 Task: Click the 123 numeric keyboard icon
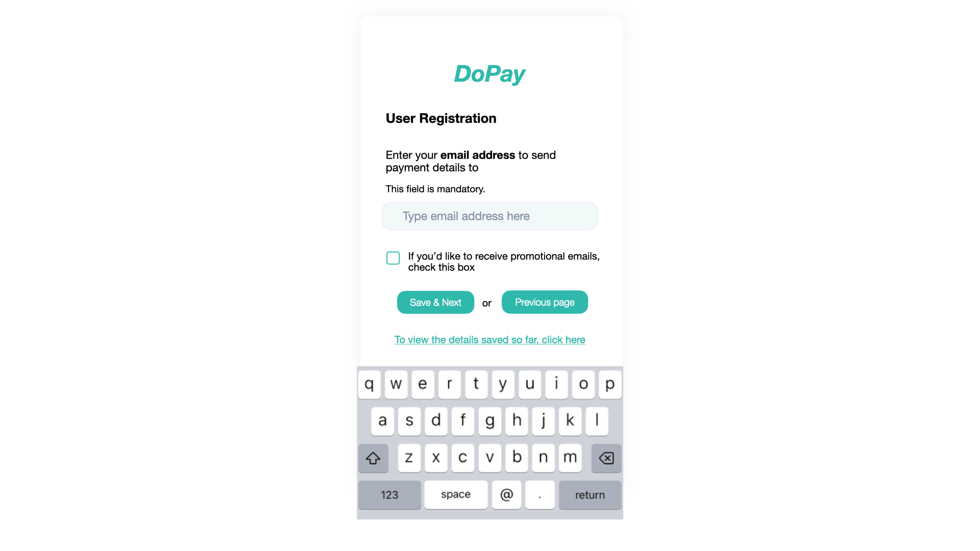[389, 494]
